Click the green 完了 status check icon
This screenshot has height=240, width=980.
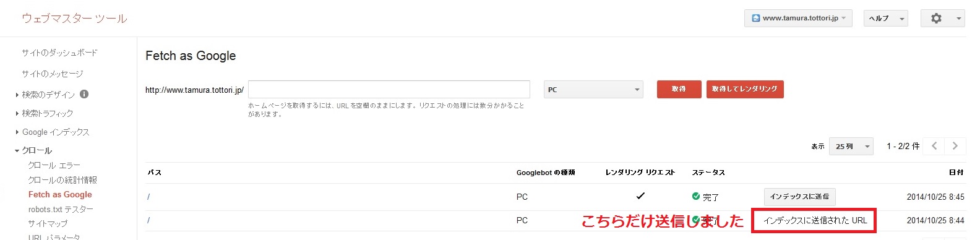[x=696, y=196]
